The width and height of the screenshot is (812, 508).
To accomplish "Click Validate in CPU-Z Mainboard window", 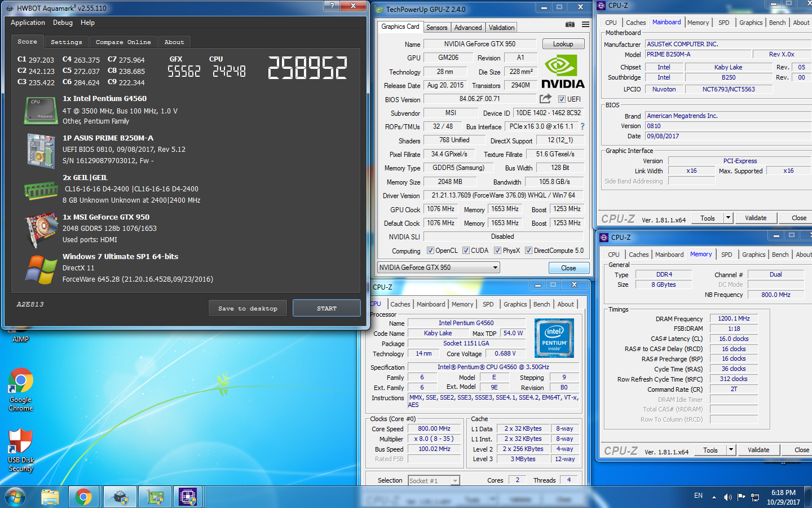I will coord(756,218).
